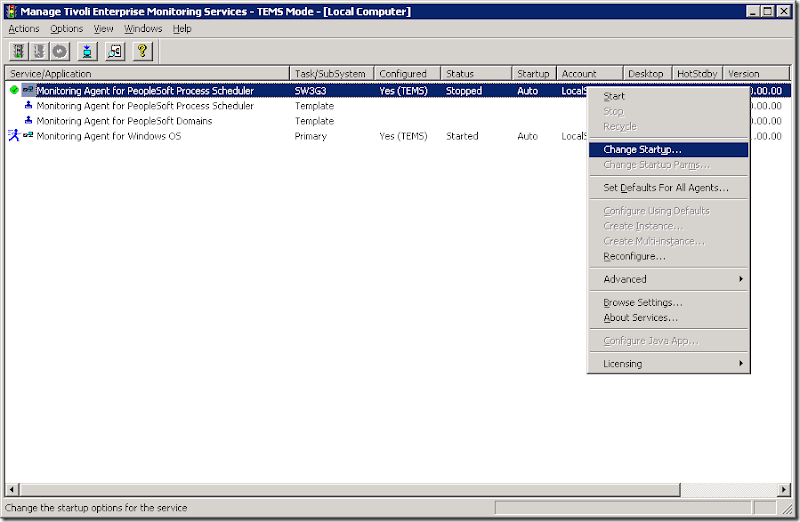Sort by Service/Application column header

pos(147,73)
